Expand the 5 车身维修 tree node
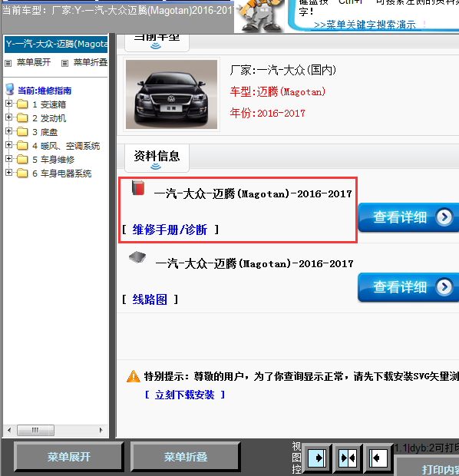Screen dimensions: 459x476 coord(8,158)
